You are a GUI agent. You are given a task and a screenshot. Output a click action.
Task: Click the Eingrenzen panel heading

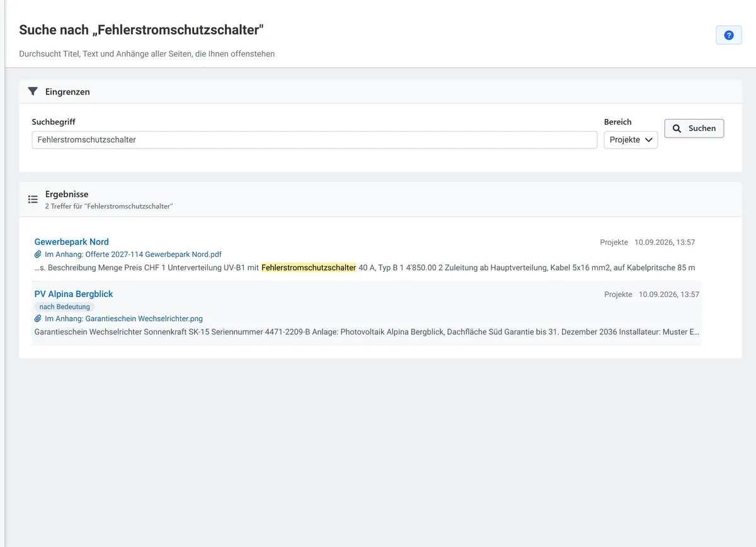point(67,92)
